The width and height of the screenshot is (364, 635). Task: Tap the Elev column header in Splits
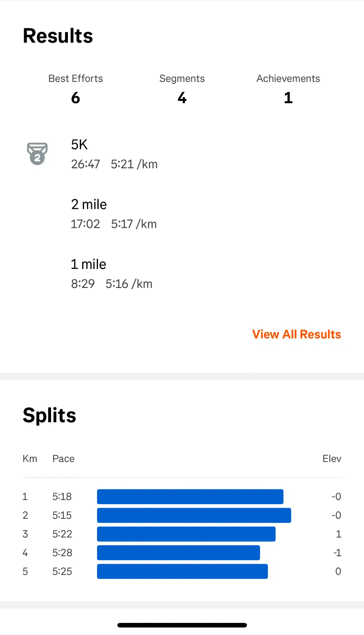coord(332,459)
